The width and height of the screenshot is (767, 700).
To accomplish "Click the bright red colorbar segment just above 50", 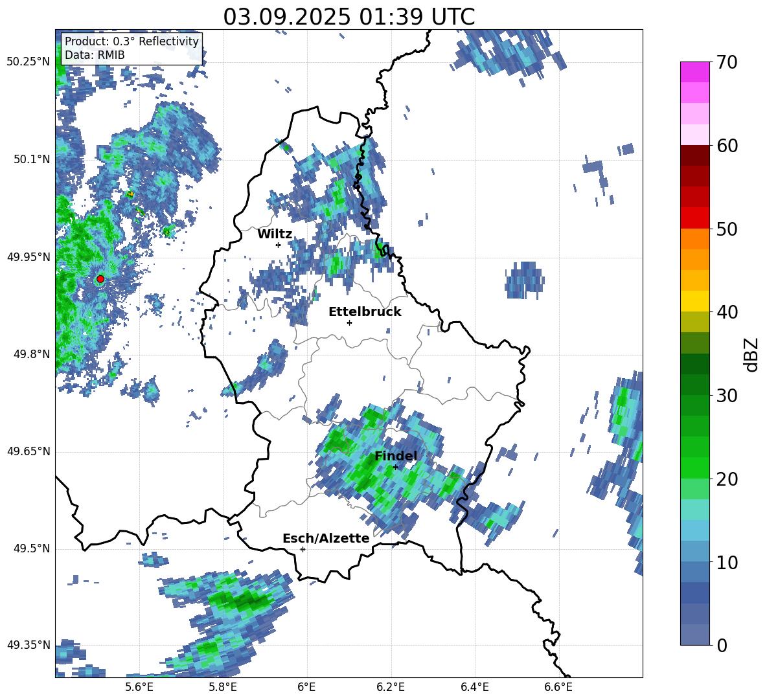I will click(694, 218).
